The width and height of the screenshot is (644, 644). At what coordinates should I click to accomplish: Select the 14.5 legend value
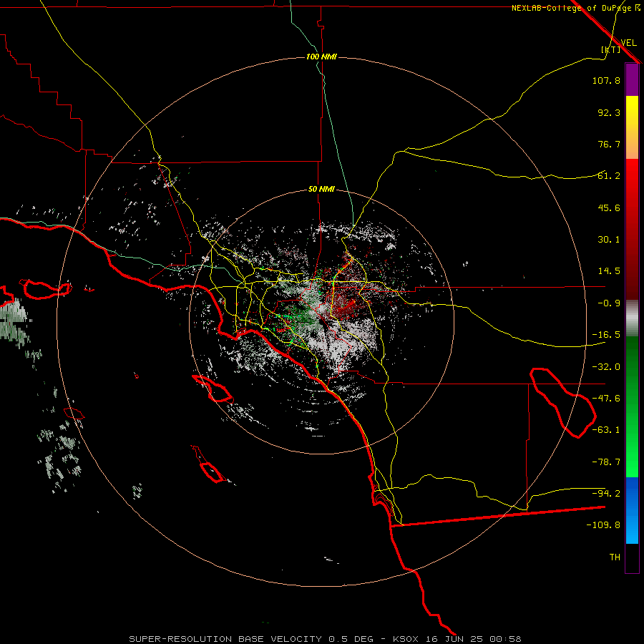tap(609, 271)
